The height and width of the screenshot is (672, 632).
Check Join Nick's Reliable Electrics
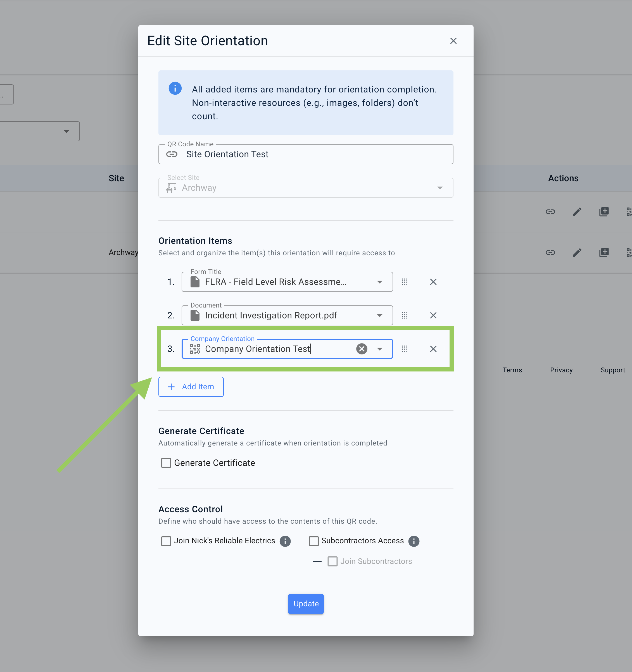pos(166,541)
